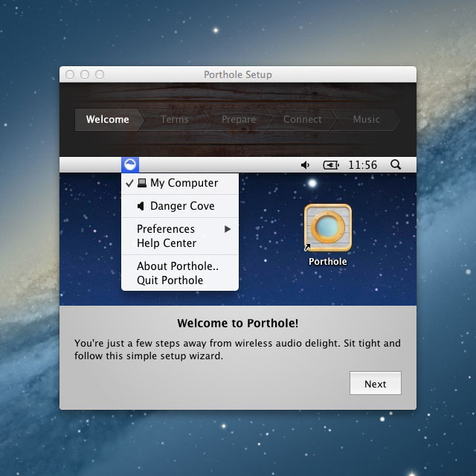Click the Porthole label under the app icon
Image resolution: width=476 pixels, height=476 pixels.
(x=328, y=262)
